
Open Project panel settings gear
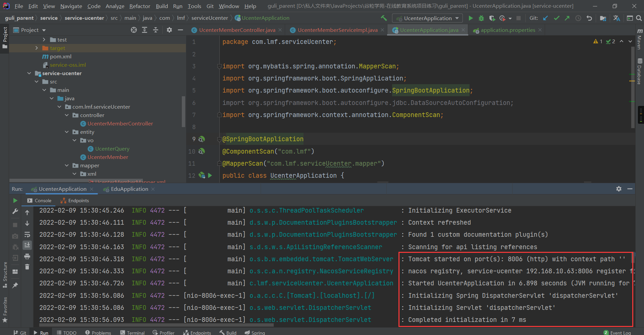pos(169,30)
